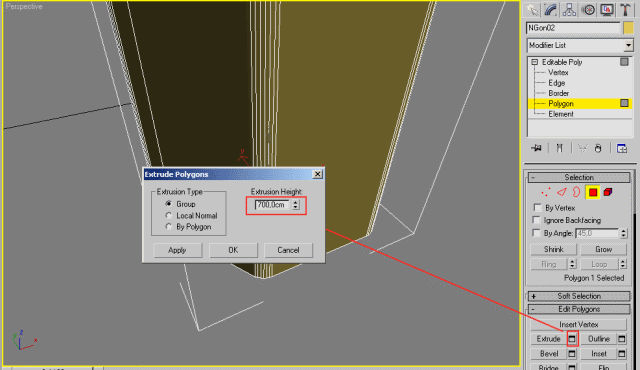640x370 pixels.
Task: Click the Grow selection button
Action: click(x=603, y=249)
